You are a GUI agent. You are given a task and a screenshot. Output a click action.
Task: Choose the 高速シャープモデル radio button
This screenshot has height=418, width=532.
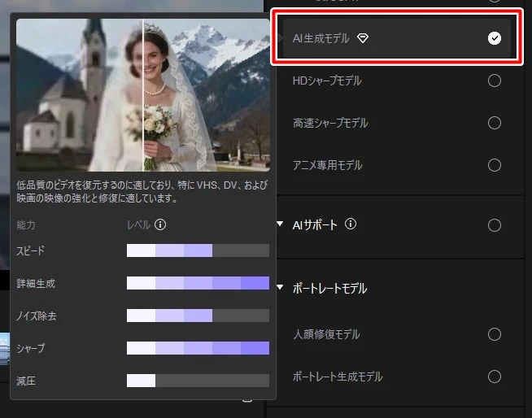coord(495,123)
